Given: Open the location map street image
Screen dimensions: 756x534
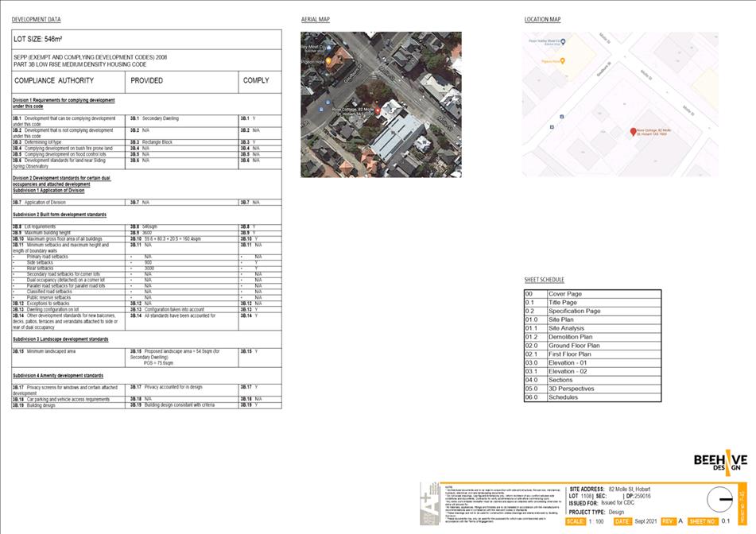Looking at the screenshot, I should [x=620, y=104].
